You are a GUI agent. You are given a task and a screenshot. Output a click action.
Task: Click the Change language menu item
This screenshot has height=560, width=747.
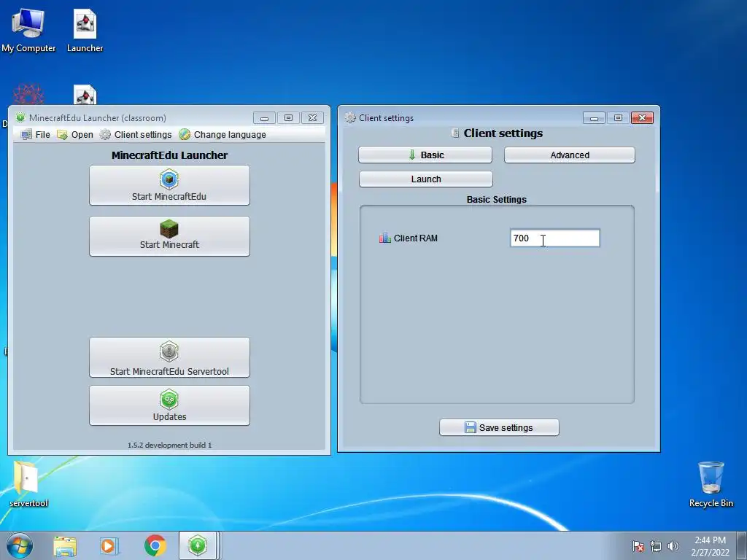(x=222, y=135)
